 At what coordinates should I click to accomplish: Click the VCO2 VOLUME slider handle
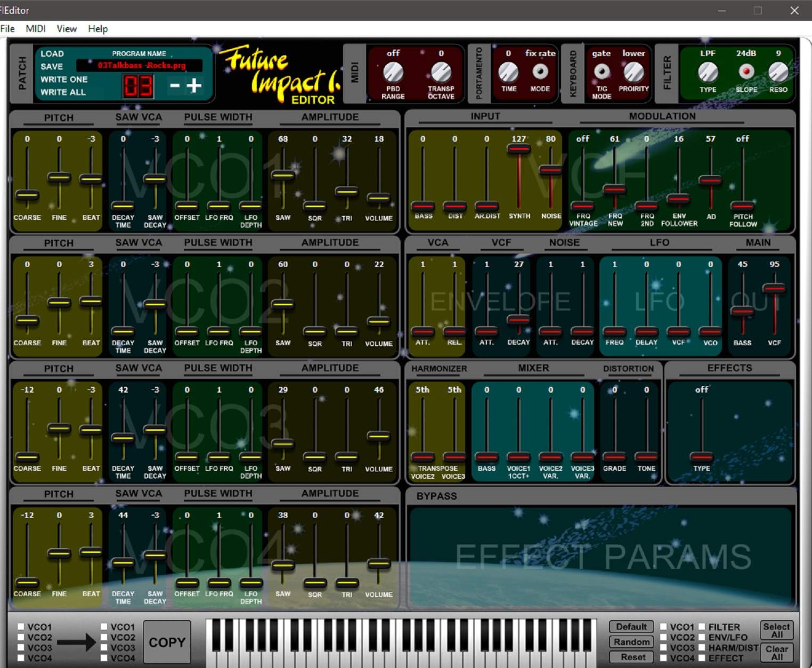pyautogui.click(x=379, y=321)
